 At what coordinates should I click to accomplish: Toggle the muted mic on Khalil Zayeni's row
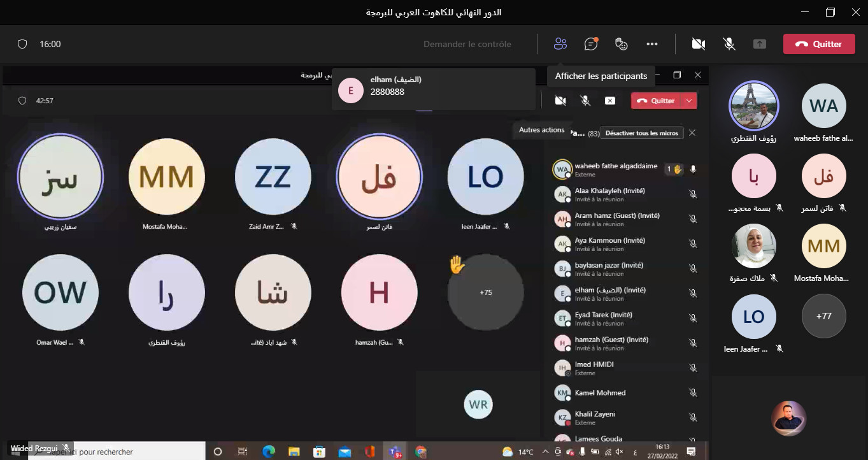(693, 417)
